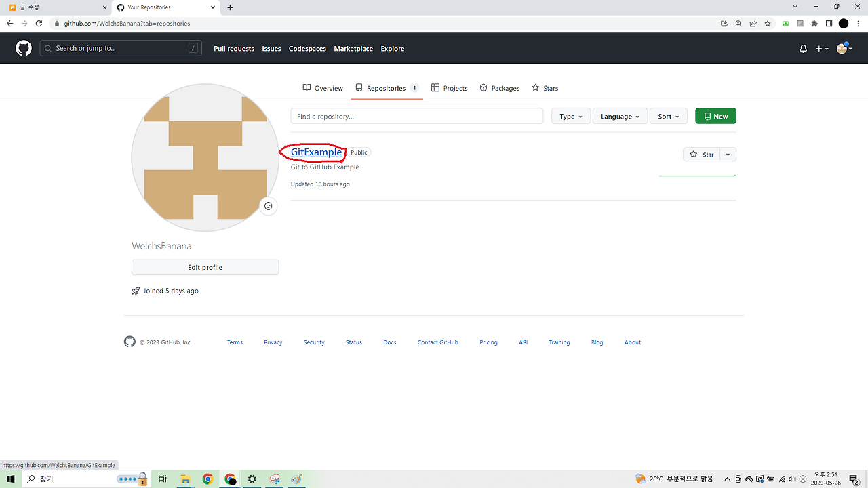Image resolution: width=868 pixels, height=488 pixels.
Task: Click the footer Terms link
Action: tap(235, 342)
